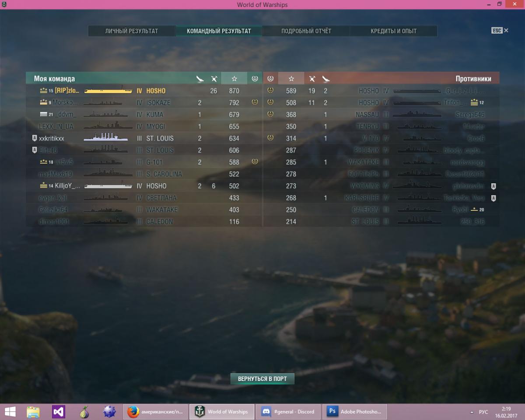525x420 pixels.
Task: Sort my team by aircraft shot down icon
Action: click(214, 79)
